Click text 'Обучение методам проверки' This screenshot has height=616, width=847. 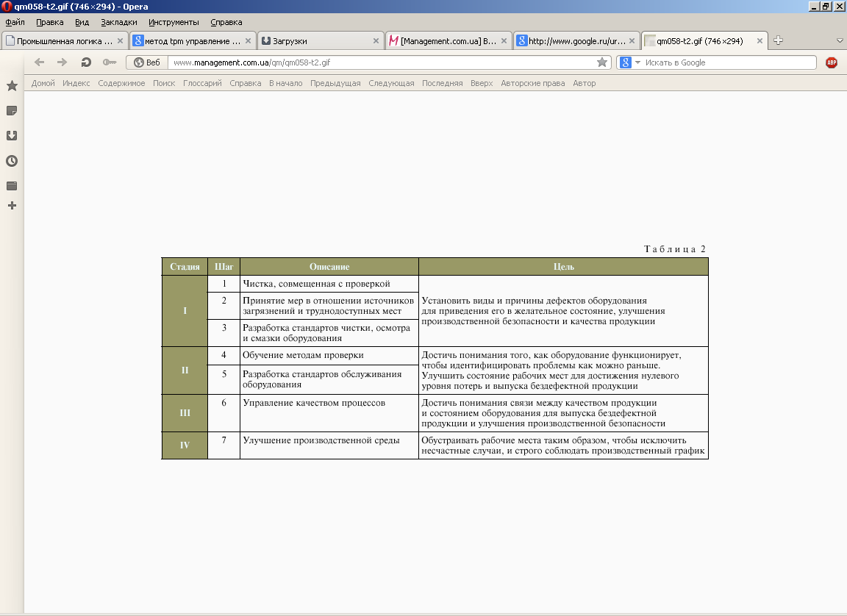[x=303, y=355]
